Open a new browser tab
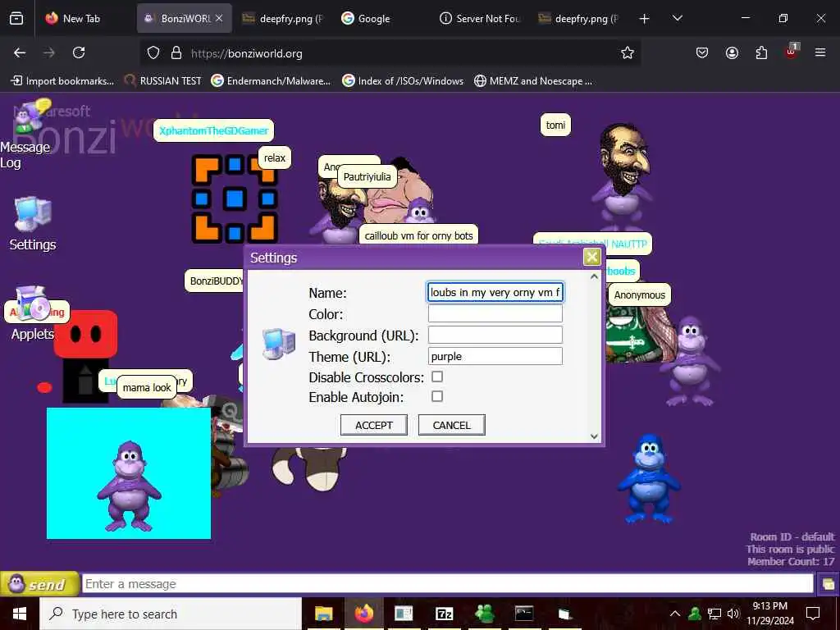 (645, 19)
